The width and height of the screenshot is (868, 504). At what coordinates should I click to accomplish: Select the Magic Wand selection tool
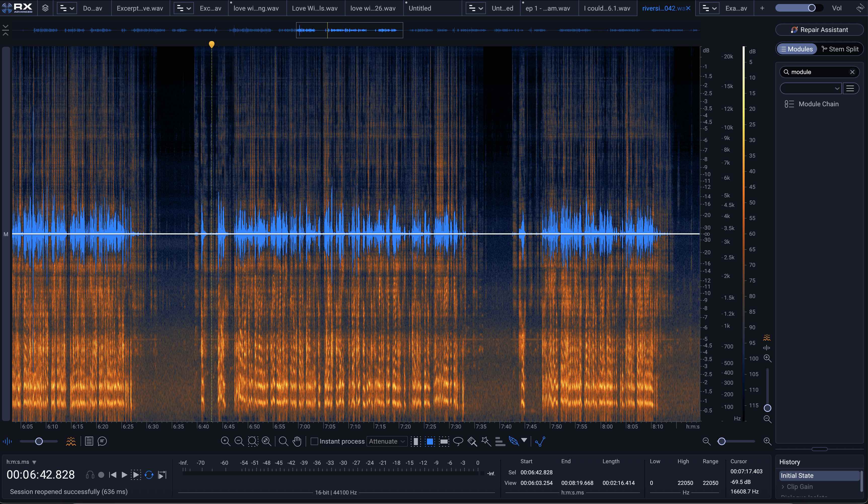pos(486,441)
